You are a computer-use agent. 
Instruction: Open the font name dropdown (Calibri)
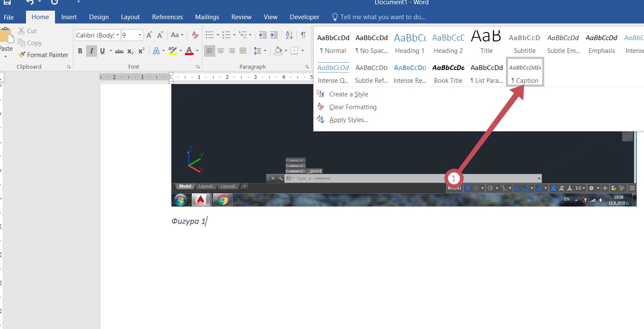pyautogui.click(x=98, y=35)
